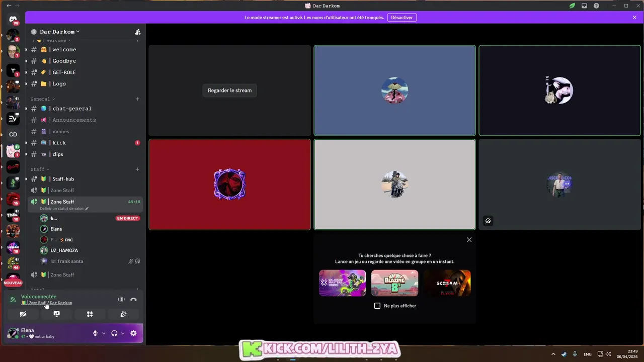Open Discord direct messages home icon
Screen dimensions: 644x362
click(13, 19)
